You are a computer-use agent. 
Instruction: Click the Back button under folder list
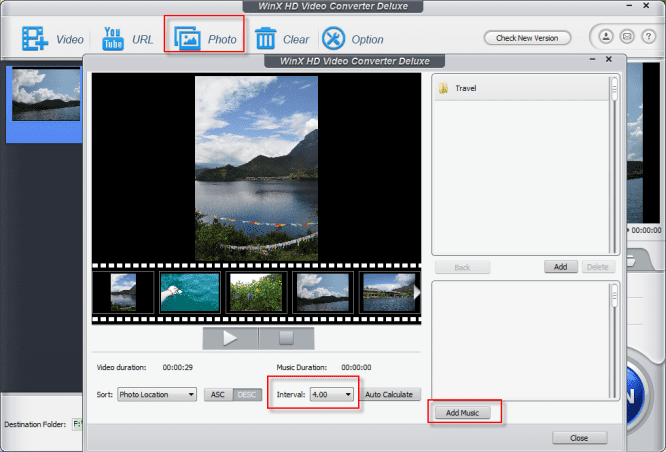pyautogui.click(x=462, y=267)
